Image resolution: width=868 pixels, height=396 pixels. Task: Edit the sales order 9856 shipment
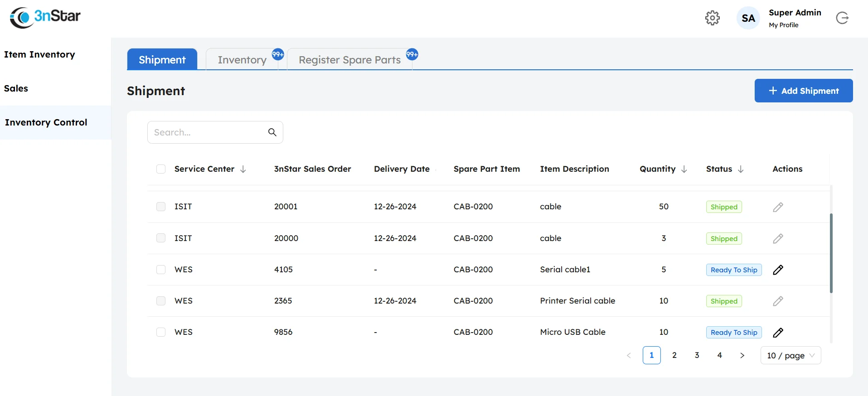tap(778, 333)
